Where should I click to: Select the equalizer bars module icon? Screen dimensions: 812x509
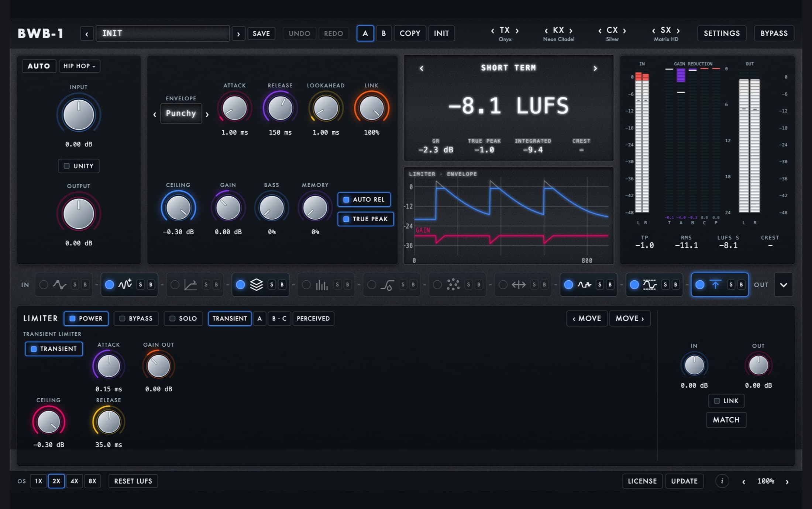click(322, 285)
